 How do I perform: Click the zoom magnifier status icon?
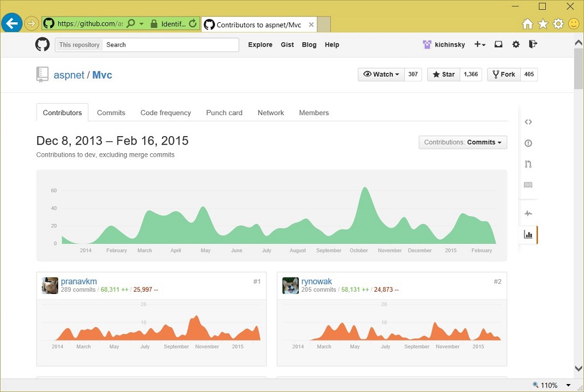click(536, 385)
